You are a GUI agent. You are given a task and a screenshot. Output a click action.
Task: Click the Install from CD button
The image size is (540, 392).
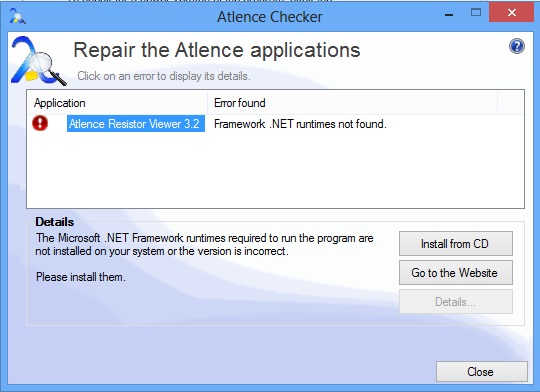(x=456, y=244)
